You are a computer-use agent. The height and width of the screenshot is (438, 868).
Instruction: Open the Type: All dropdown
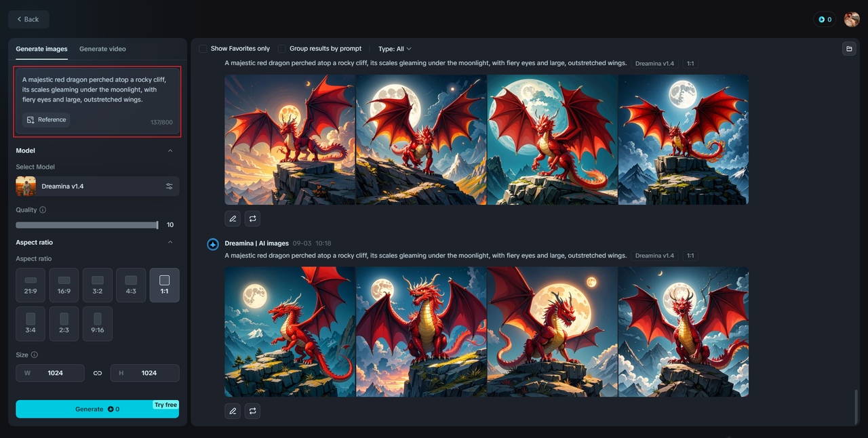tap(395, 49)
